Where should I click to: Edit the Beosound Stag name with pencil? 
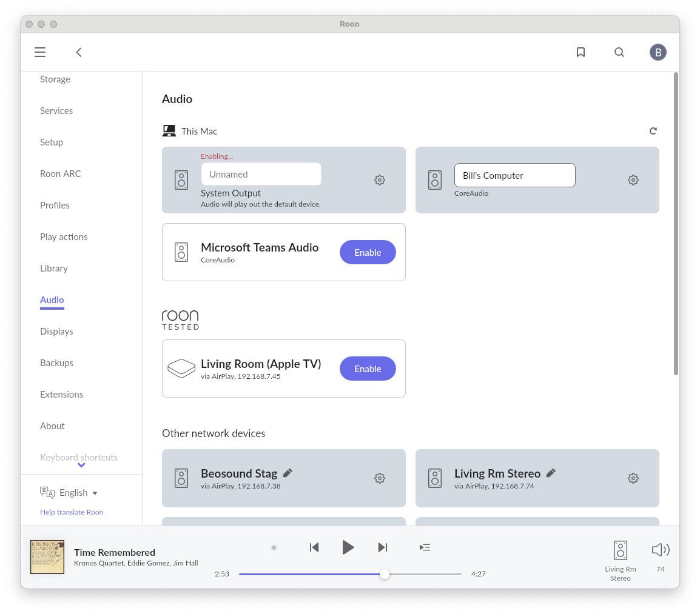[288, 473]
